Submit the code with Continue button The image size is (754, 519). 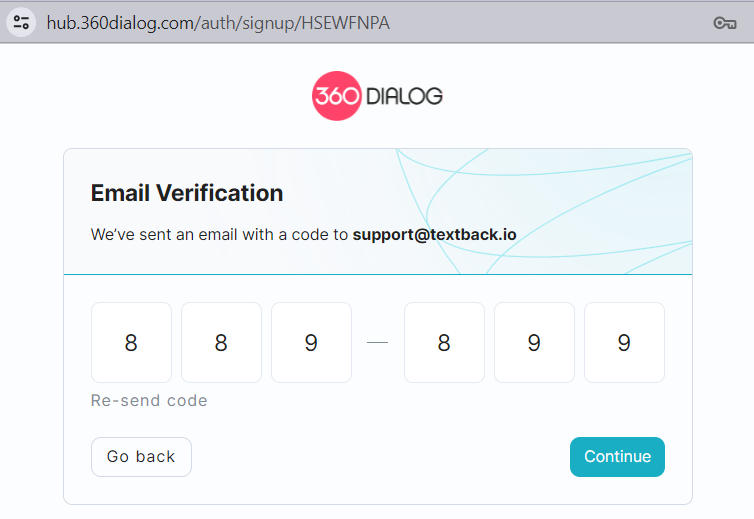point(617,457)
